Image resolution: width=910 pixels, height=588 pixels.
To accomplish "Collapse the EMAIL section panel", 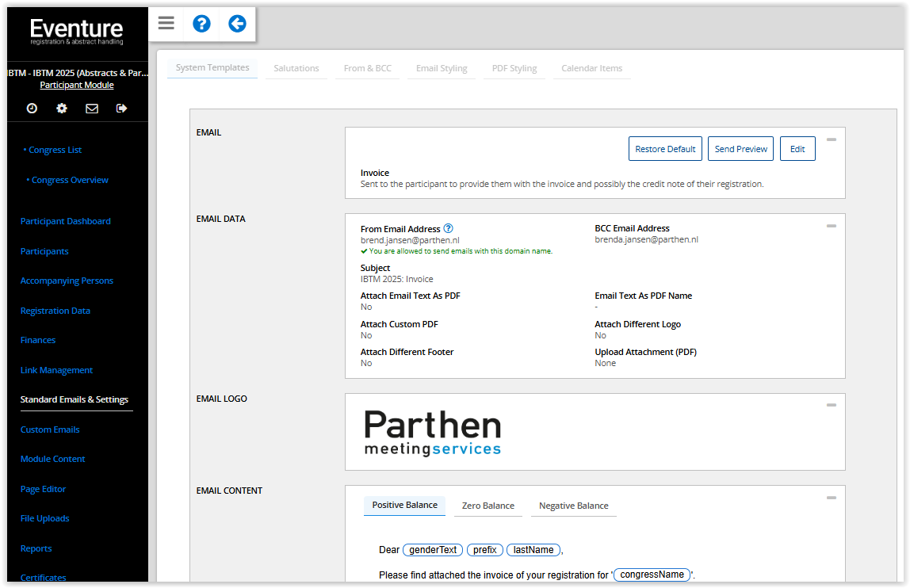I will tap(831, 139).
